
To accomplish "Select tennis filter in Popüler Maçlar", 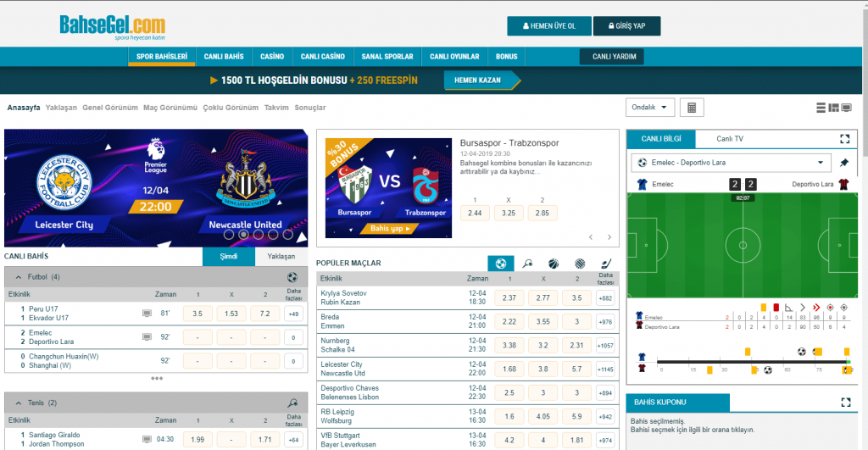I will pos(527,264).
